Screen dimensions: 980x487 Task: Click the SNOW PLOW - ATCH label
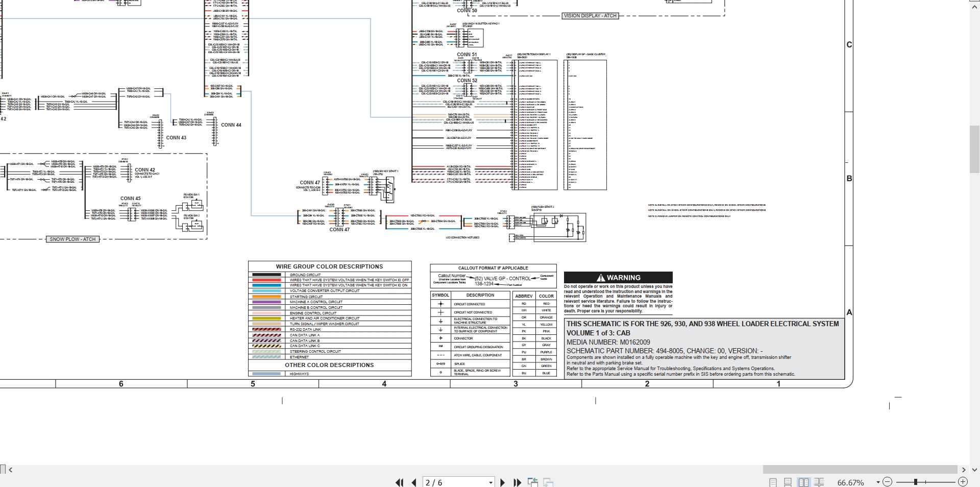pos(72,239)
